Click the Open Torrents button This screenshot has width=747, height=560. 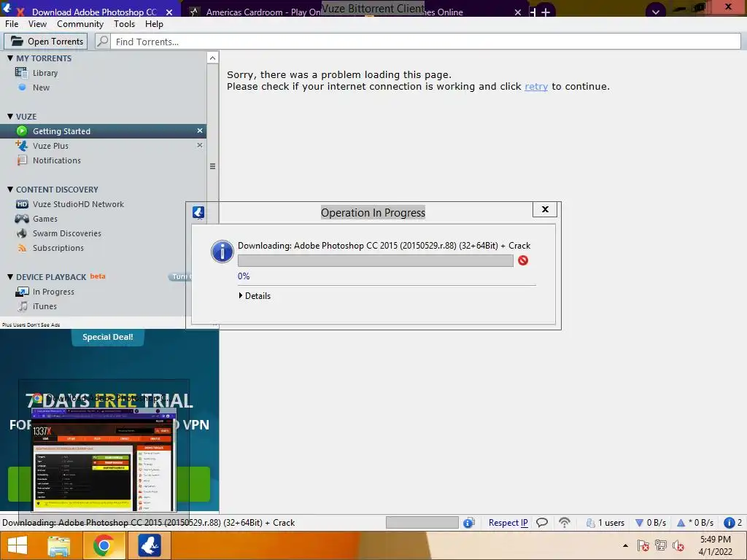coord(46,42)
